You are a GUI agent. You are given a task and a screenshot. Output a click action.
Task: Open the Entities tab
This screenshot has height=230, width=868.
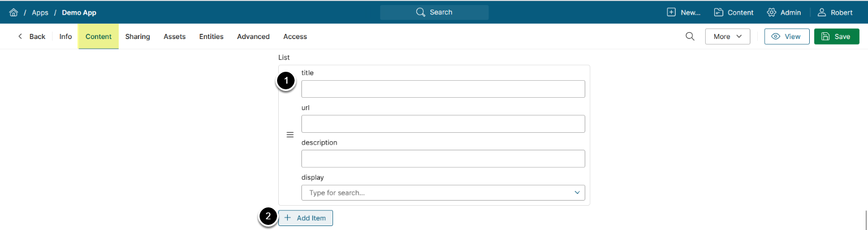[x=211, y=37]
